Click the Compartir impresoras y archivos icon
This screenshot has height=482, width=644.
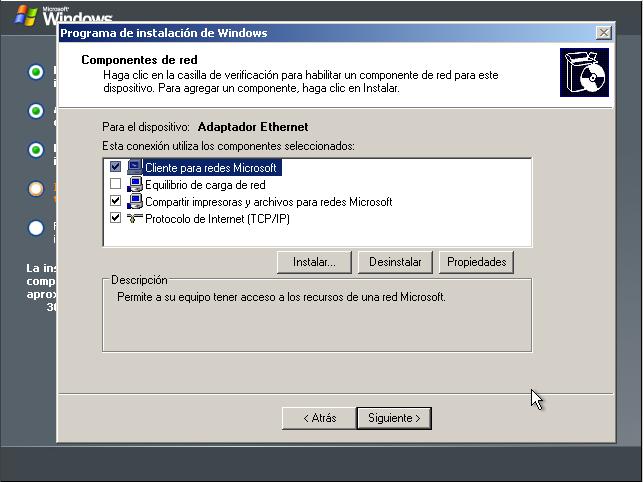pyautogui.click(x=135, y=201)
